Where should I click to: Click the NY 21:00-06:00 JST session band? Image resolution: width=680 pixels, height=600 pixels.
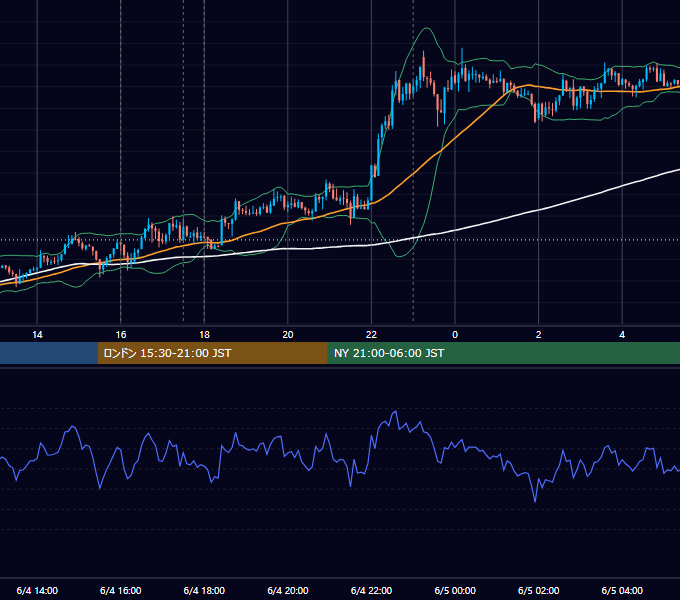coord(503,353)
